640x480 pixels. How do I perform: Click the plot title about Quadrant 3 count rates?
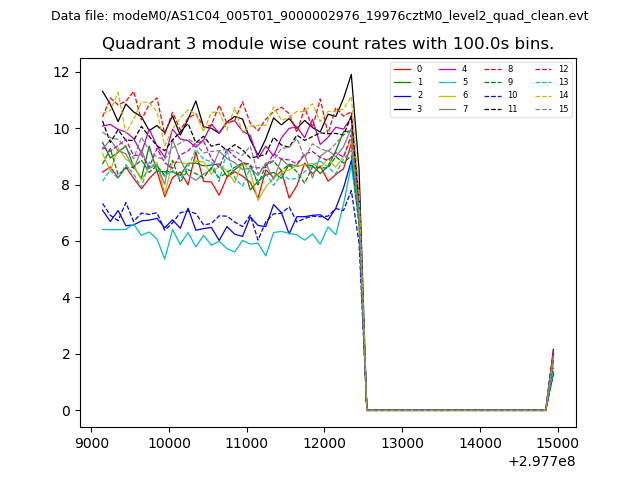coord(328,44)
